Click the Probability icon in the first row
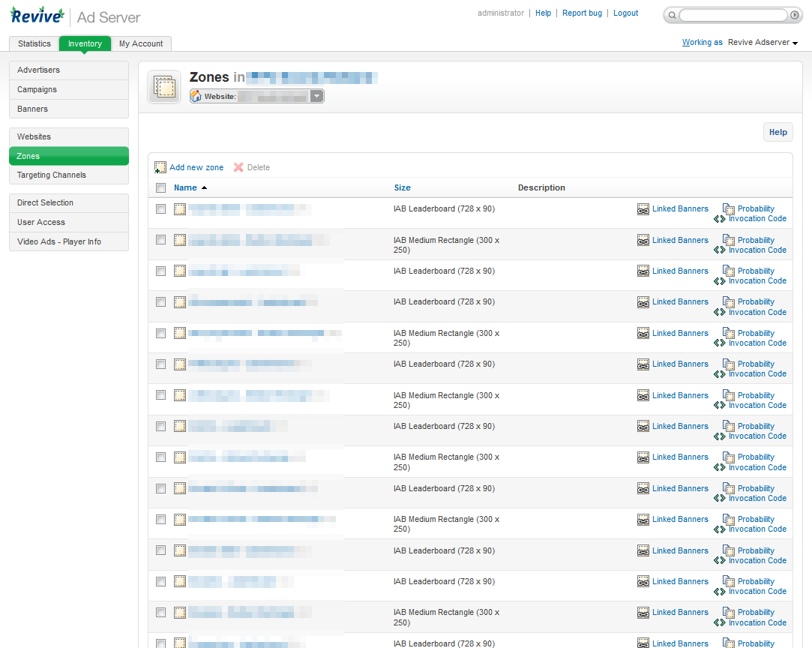The height and width of the screenshot is (648, 812). point(728,208)
